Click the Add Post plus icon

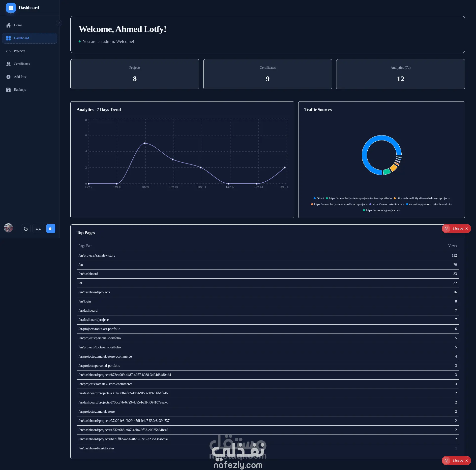[8, 77]
